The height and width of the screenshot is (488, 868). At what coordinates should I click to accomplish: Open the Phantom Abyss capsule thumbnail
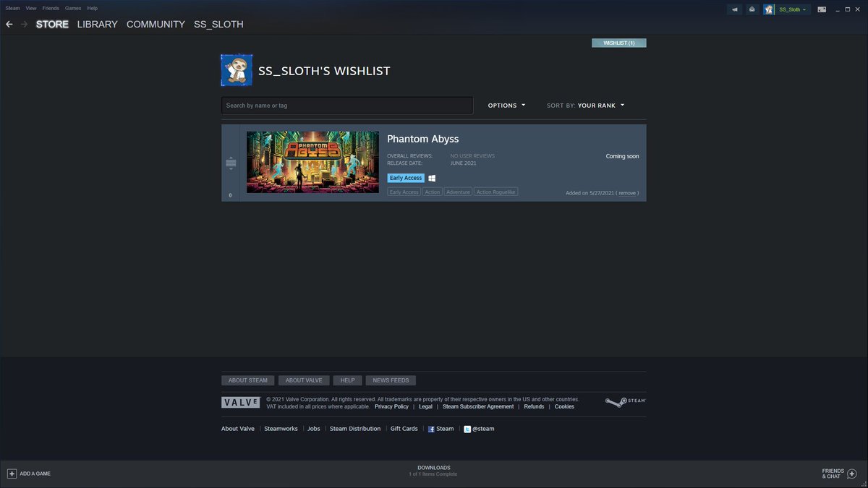coord(312,162)
